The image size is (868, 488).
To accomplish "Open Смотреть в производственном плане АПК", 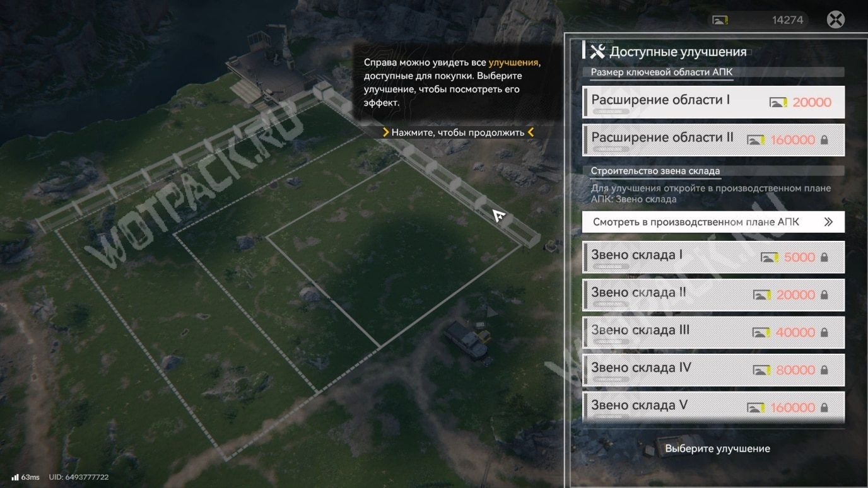I will [x=713, y=222].
